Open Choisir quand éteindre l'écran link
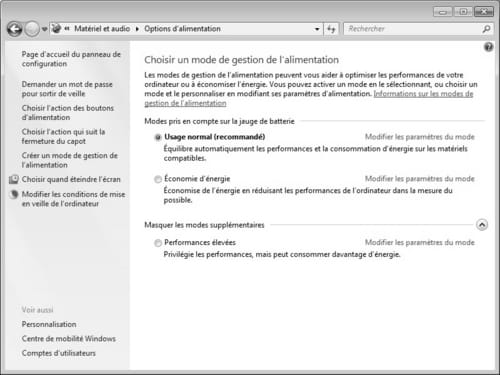 coord(71,179)
